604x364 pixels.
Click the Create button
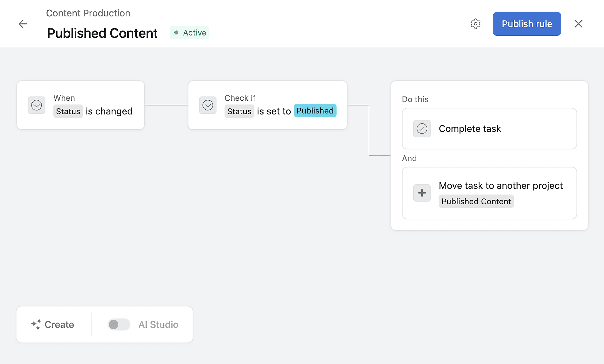tap(53, 324)
